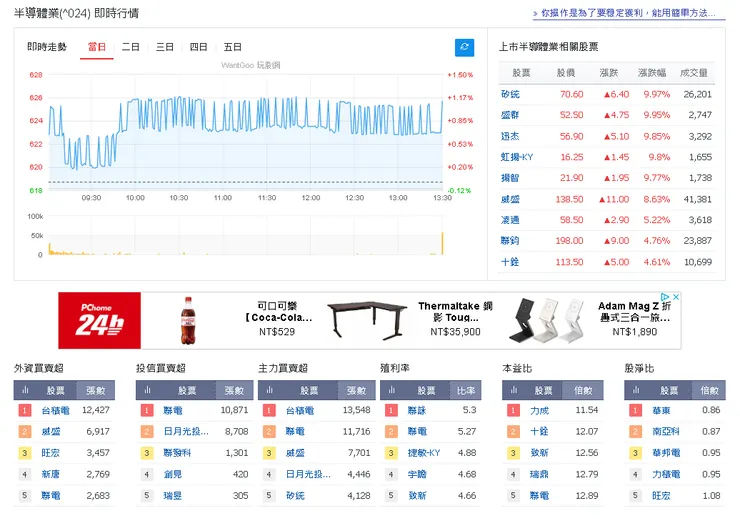Image resolution: width=740 pixels, height=519 pixels.
Task: Open 瑞昱 in 投信買賣超 ranking
Action: click(x=173, y=496)
